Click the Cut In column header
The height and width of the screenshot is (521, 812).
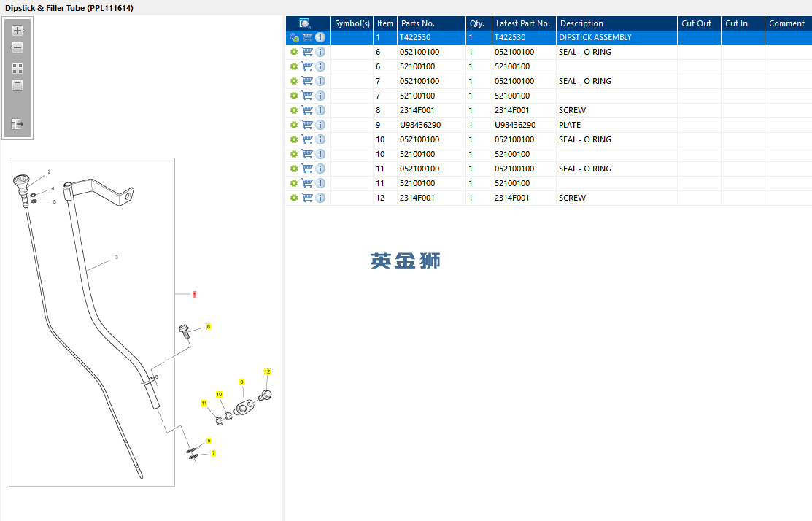coord(743,23)
